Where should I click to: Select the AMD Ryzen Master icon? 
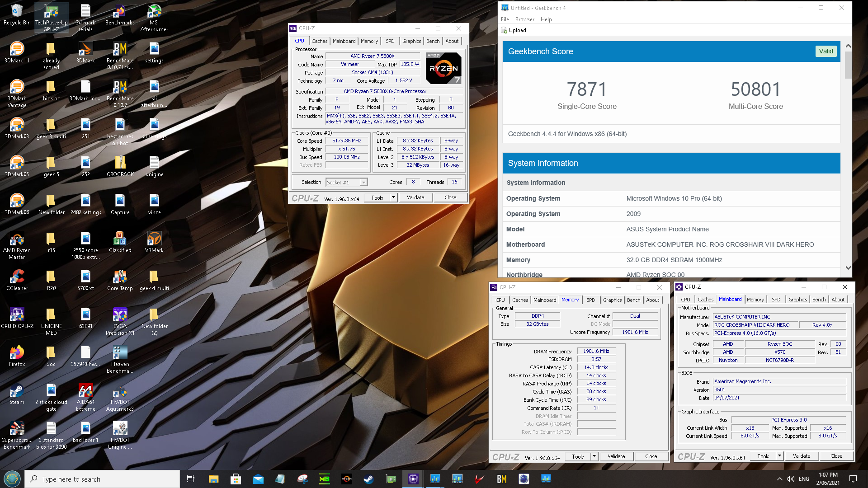click(x=17, y=245)
